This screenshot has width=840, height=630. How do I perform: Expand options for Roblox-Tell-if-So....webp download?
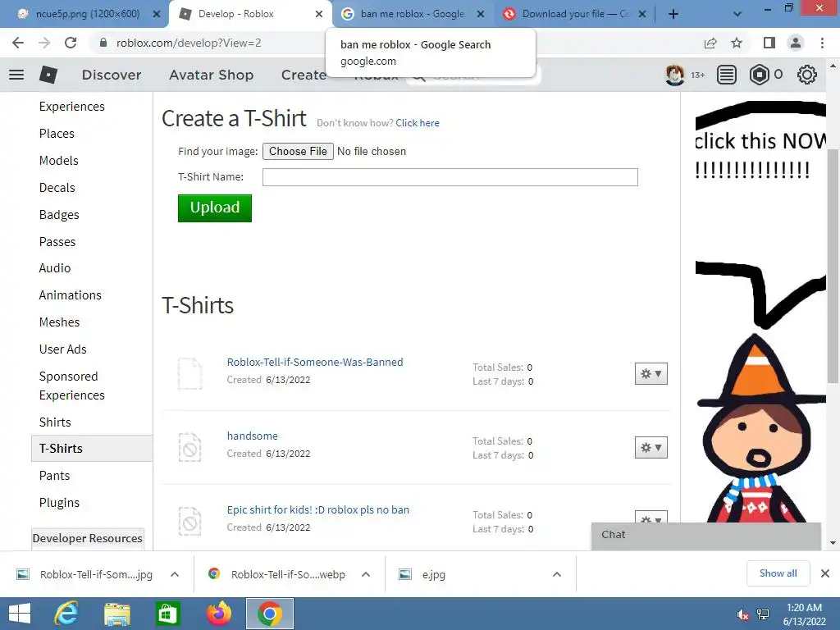point(366,574)
